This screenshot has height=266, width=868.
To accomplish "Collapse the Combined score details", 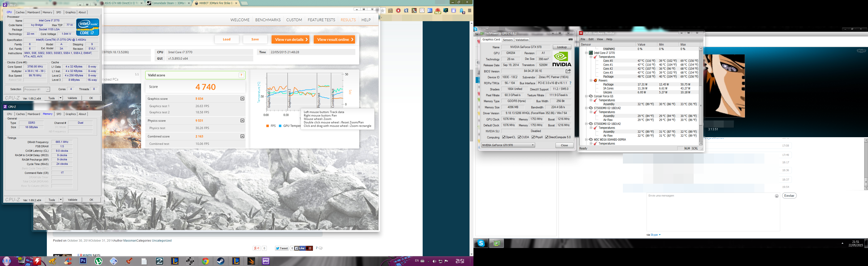I will click(x=242, y=136).
